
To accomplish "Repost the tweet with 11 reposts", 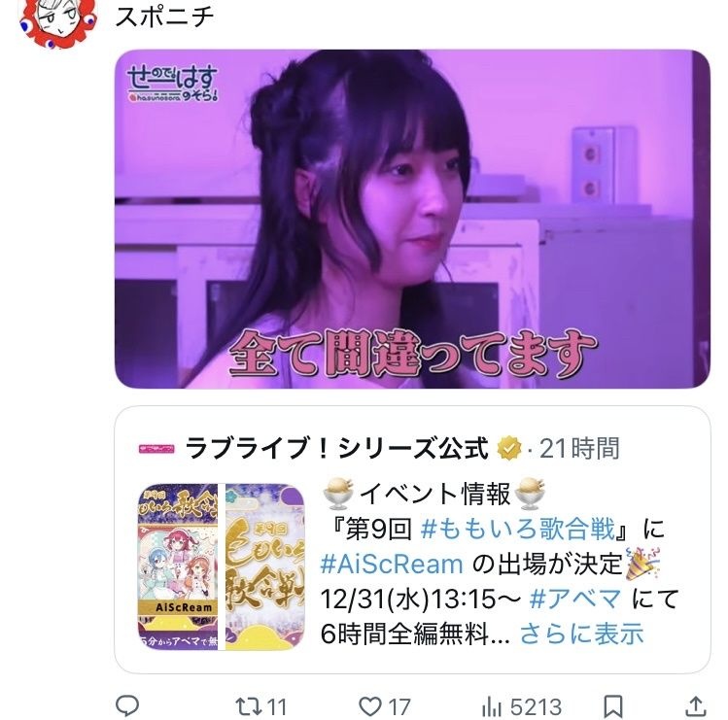I will (x=260, y=707).
